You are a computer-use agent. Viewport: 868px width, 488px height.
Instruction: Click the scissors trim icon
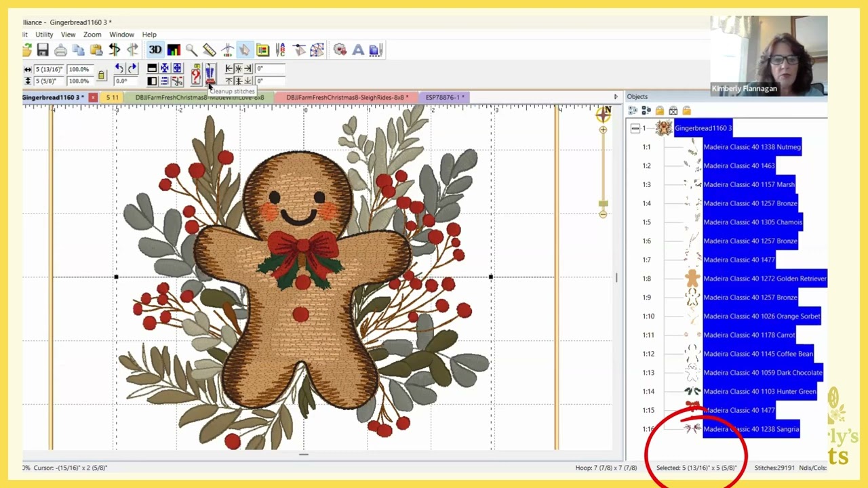tap(178, 81)
